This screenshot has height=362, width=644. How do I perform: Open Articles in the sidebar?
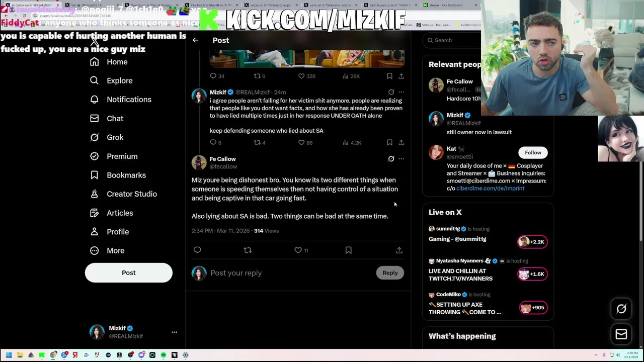click(112, 213)
